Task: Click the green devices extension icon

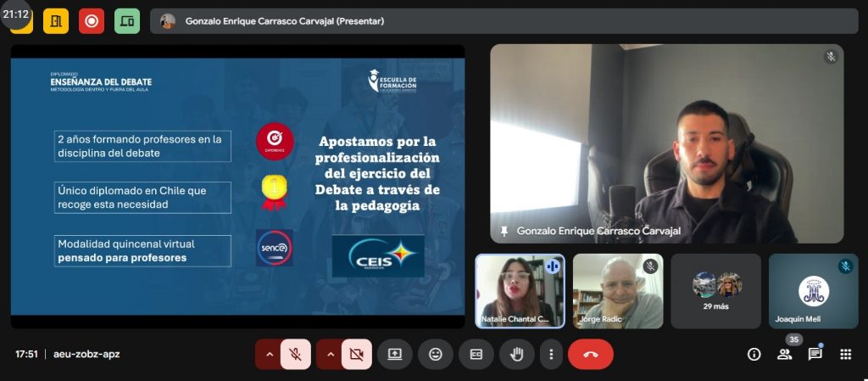Action: pyautogui.click(x=127, y=21)
